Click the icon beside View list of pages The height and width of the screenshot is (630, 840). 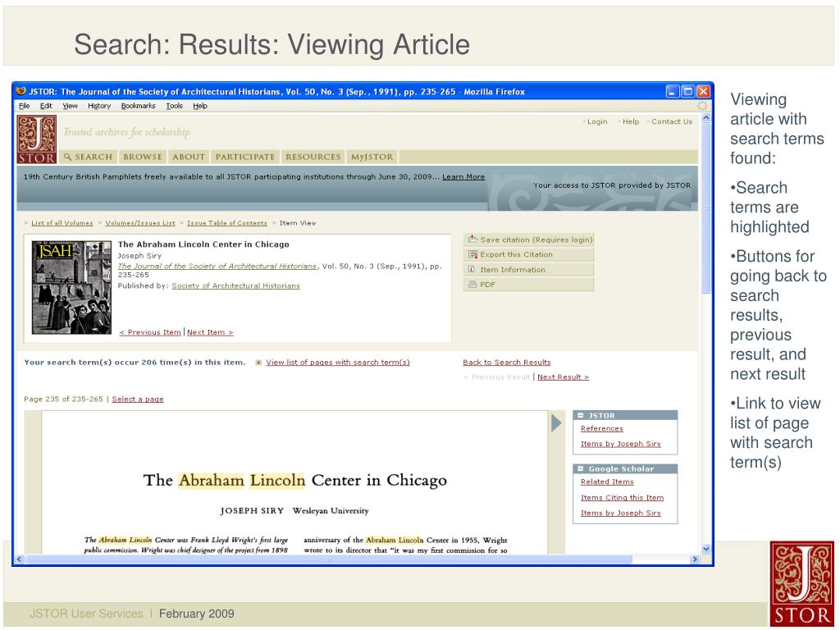click(258, 363)
